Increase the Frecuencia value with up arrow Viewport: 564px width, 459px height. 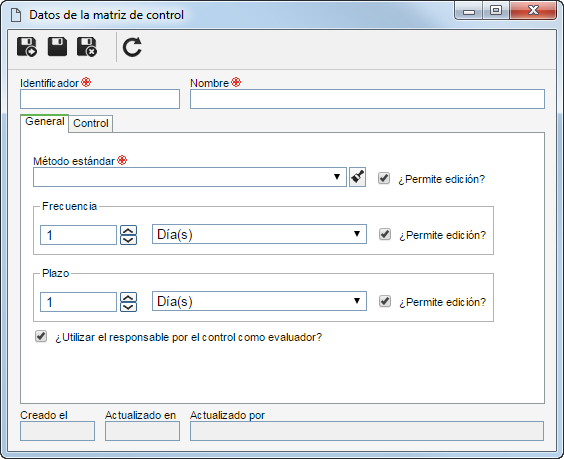[x=128, y=230]
